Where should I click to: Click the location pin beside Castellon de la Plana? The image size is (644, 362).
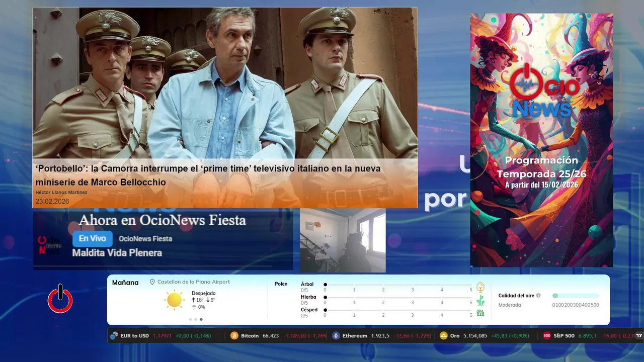(x=152, y=282)
